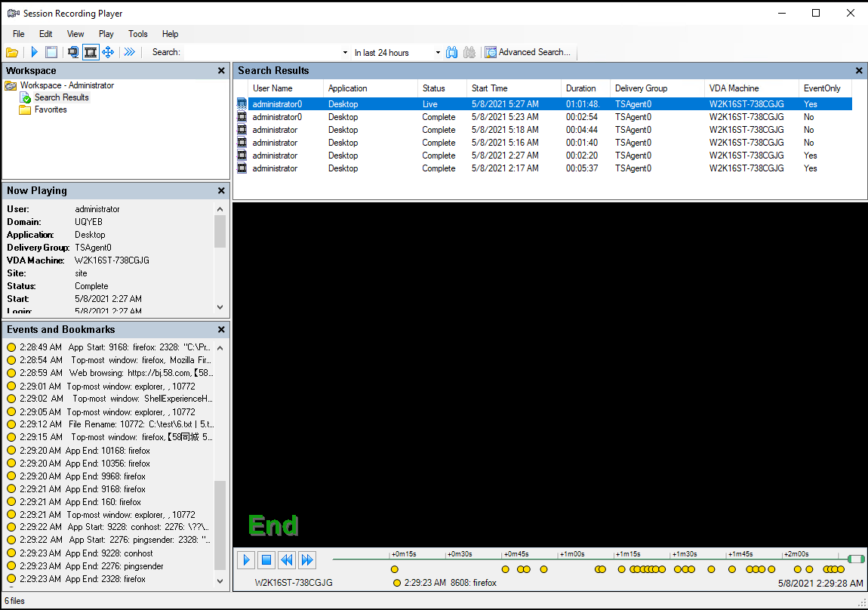Toggle the scale-to-fit filmstrip toolbar button
The image size is (868, 610).
(x=91, y=52)
